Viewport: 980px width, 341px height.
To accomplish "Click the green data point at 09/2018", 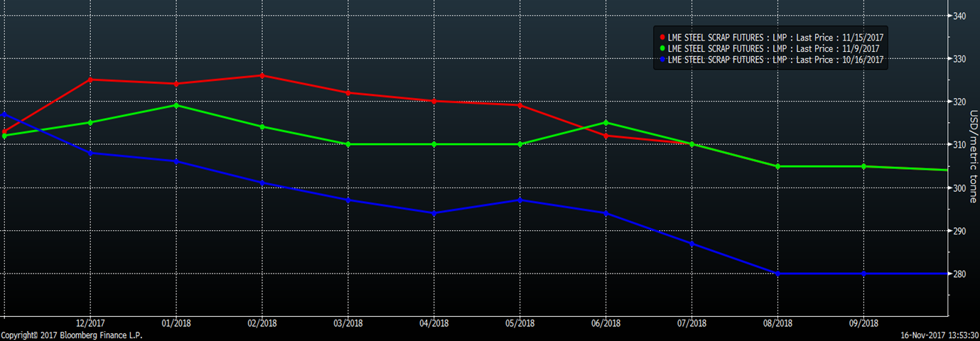I will click(x=863, y=166).
